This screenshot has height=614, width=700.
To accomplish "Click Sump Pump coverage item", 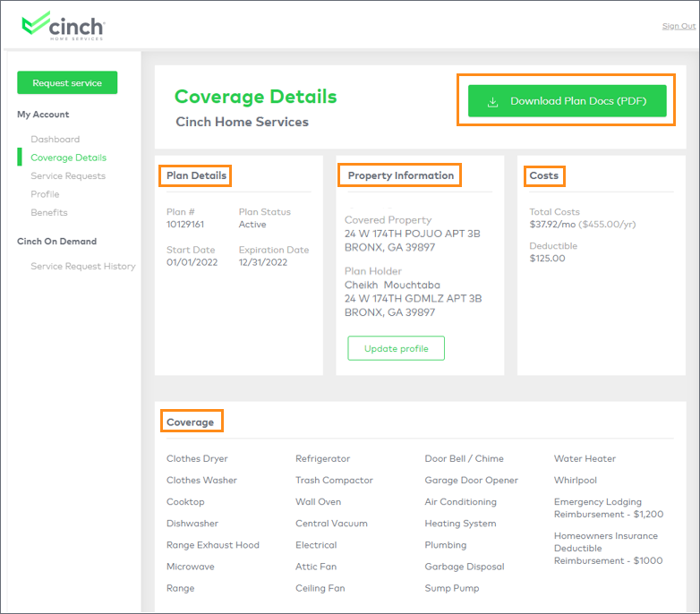I will click(x=452, y=588).
